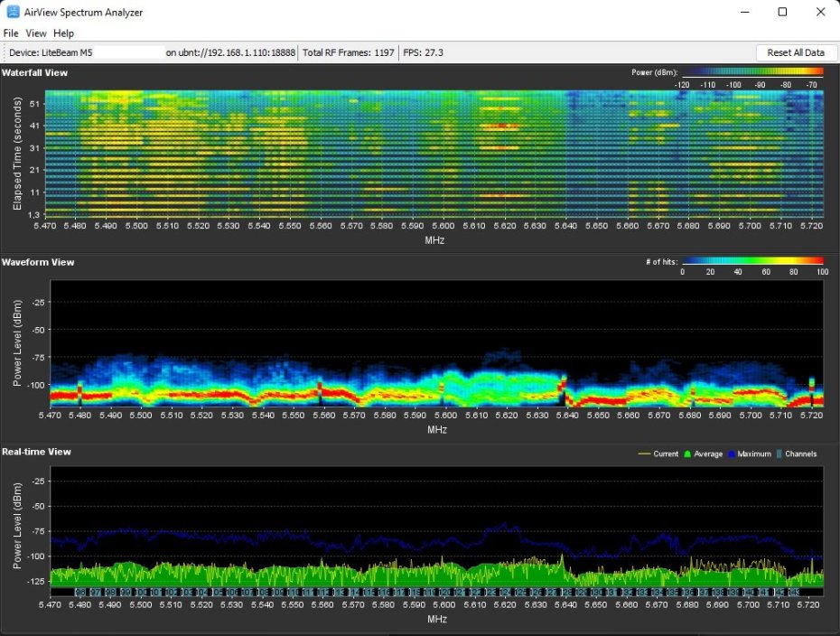
Task: Click the Current legend line icon
Action: [x=644, y=454]
